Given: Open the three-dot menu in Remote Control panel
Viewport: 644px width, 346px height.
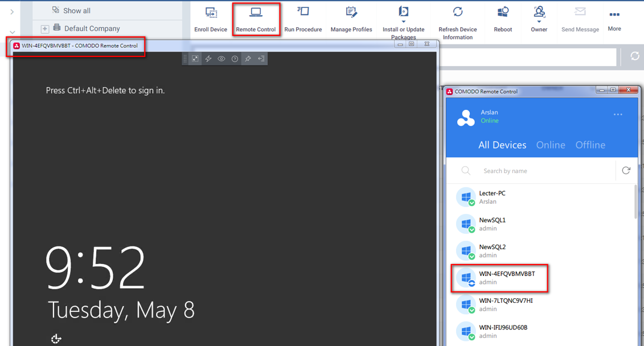Looking at the screenshot, I should [x=618, y=114].
